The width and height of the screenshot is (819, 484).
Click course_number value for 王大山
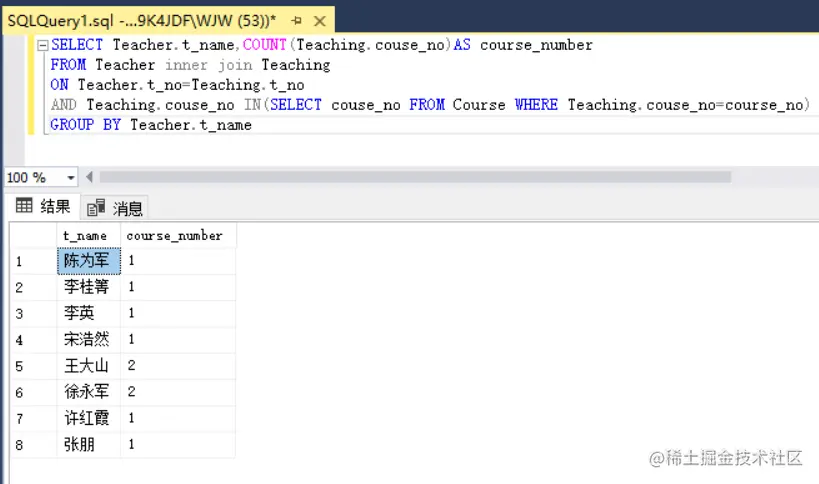(x=178, y=365)
